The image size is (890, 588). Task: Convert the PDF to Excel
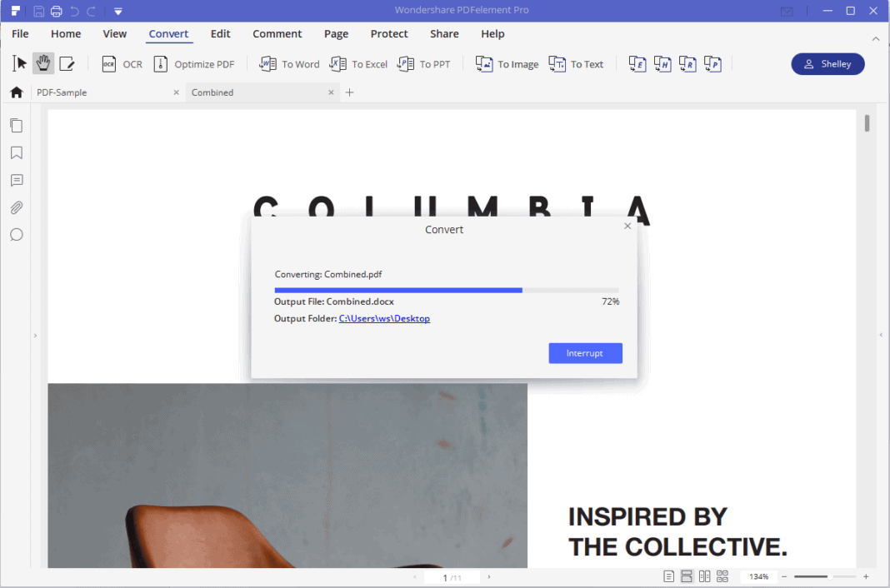(x=358, y=63)
